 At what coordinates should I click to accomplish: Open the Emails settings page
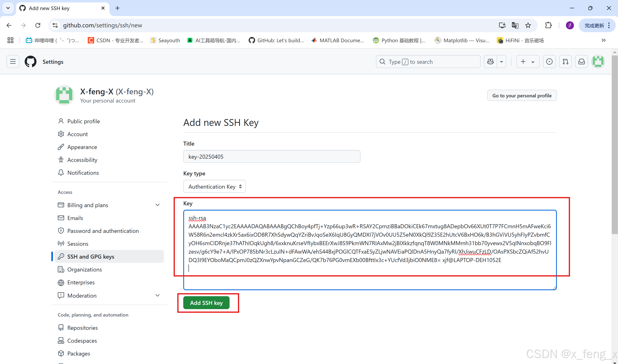point(75,218)
